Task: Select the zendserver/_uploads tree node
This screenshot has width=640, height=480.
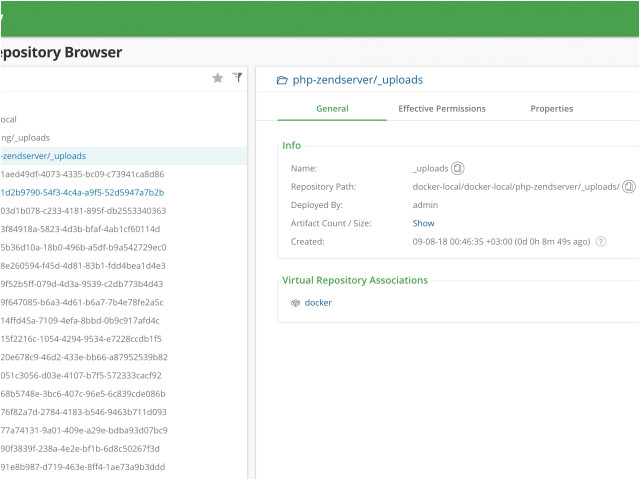Action: (43, 156)
